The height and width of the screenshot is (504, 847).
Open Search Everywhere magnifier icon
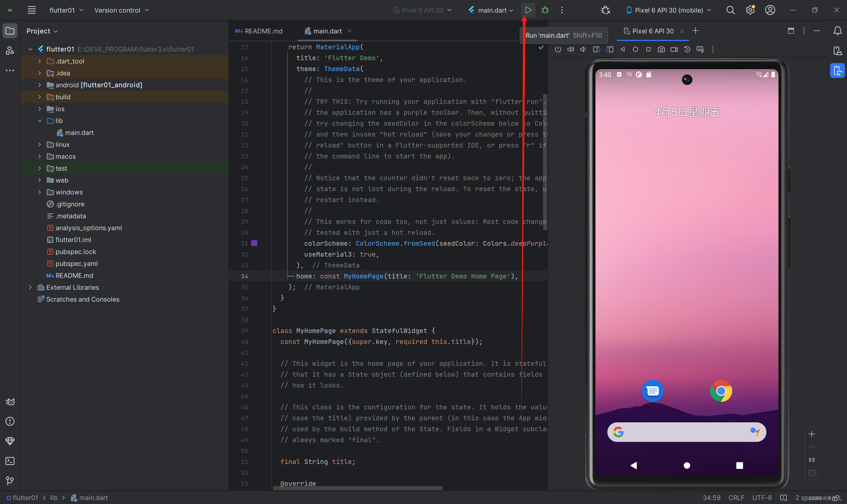730,10
